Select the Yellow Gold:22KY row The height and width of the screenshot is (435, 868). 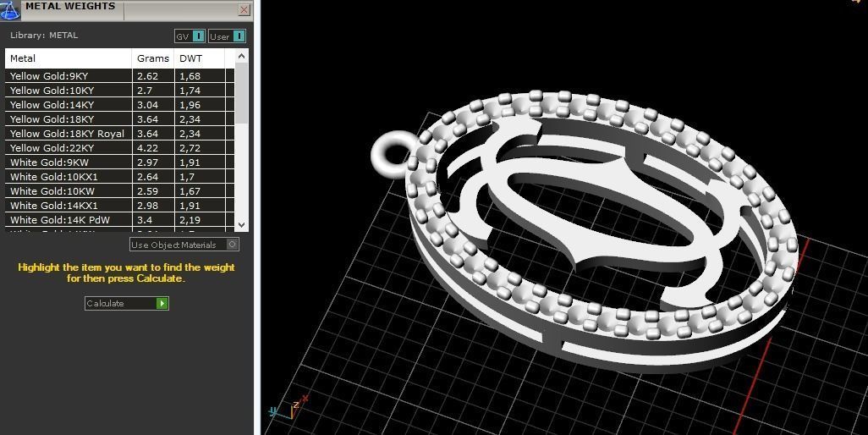pos(119,148)
